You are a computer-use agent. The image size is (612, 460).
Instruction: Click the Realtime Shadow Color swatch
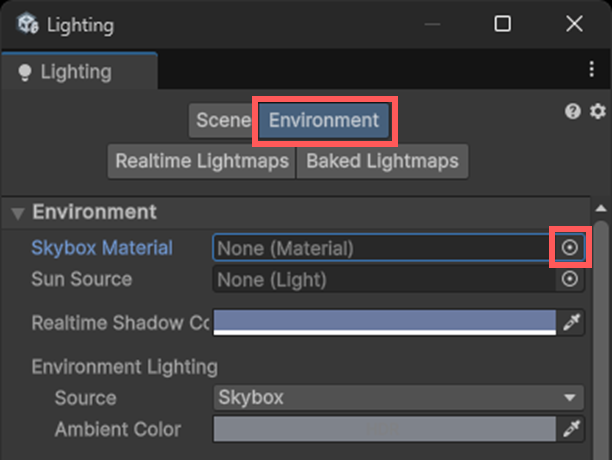(384, 322)
